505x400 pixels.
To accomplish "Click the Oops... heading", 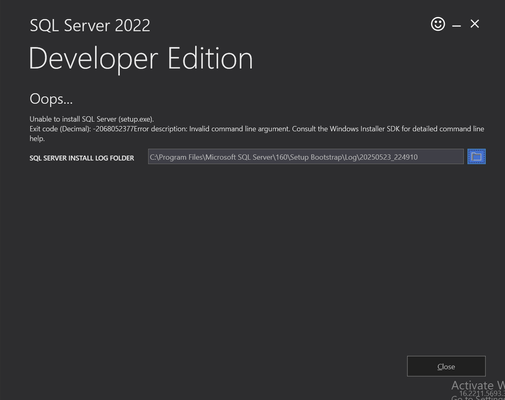I will (x=51, y=99).
